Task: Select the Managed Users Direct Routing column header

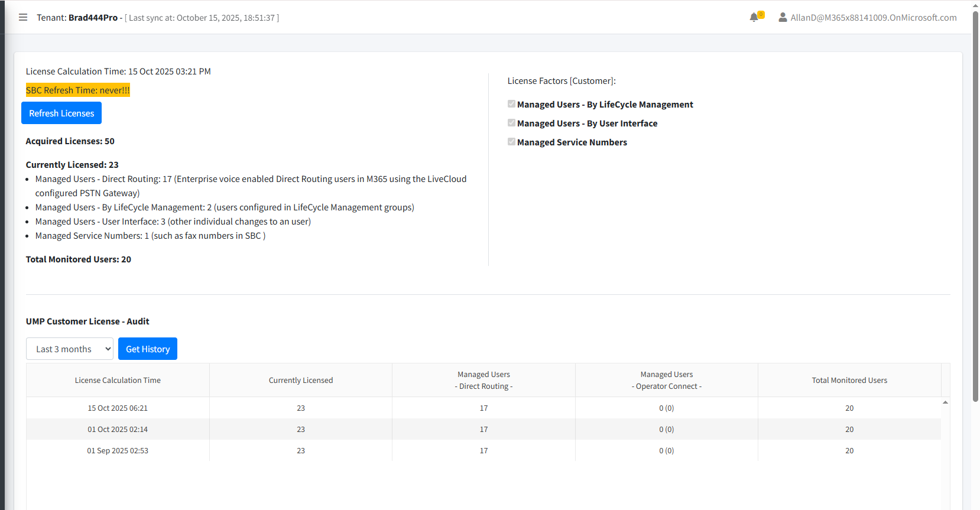Action: coord(483,380)
